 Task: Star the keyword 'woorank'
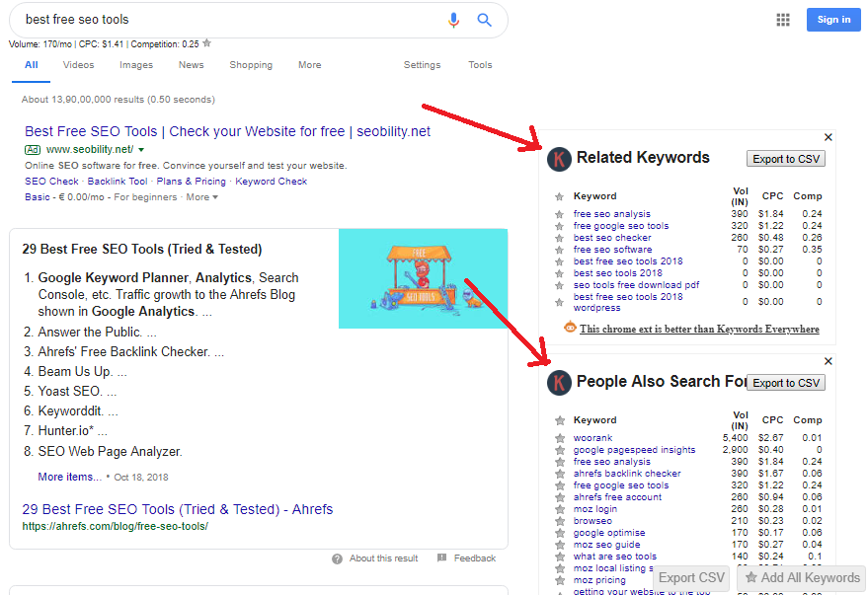pos(560,438)
